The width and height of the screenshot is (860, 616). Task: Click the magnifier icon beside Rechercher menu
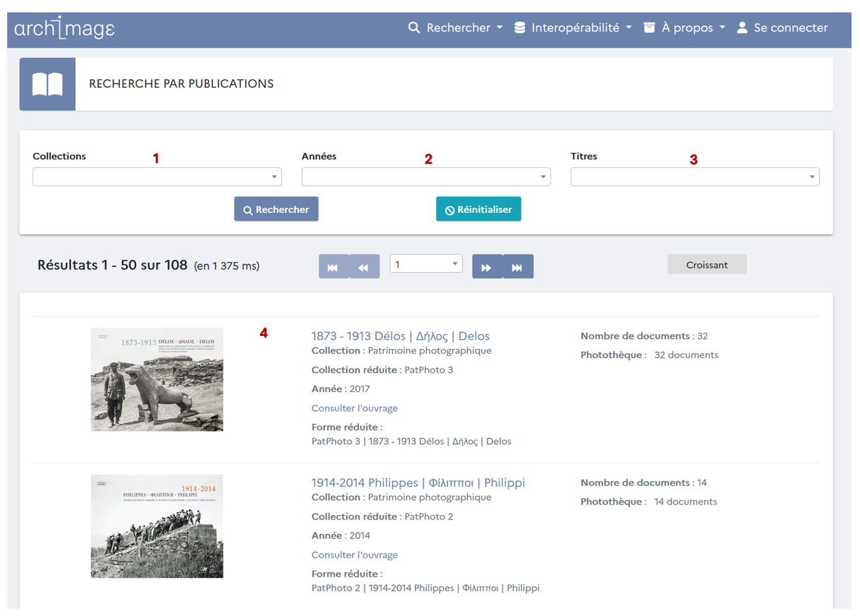pos(414,27)
